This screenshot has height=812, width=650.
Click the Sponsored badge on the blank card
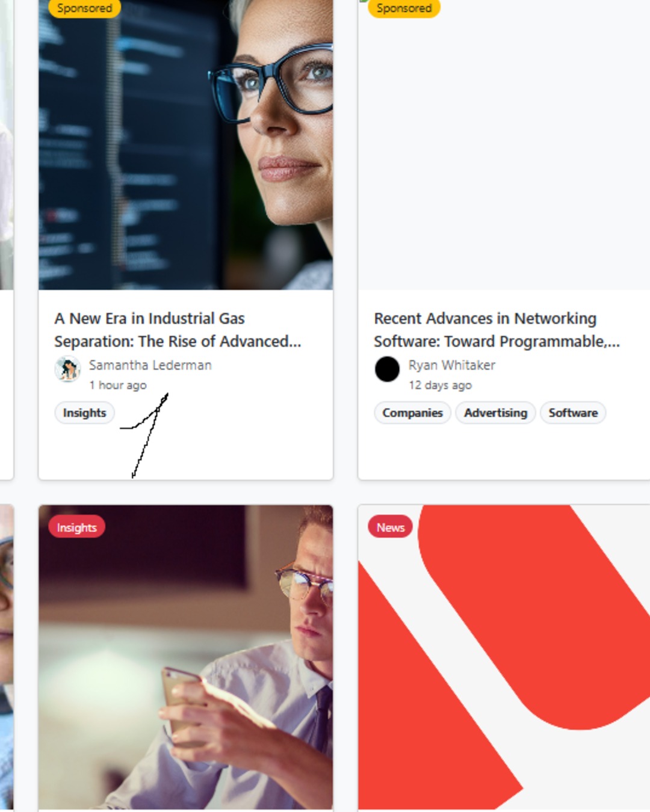404,8
